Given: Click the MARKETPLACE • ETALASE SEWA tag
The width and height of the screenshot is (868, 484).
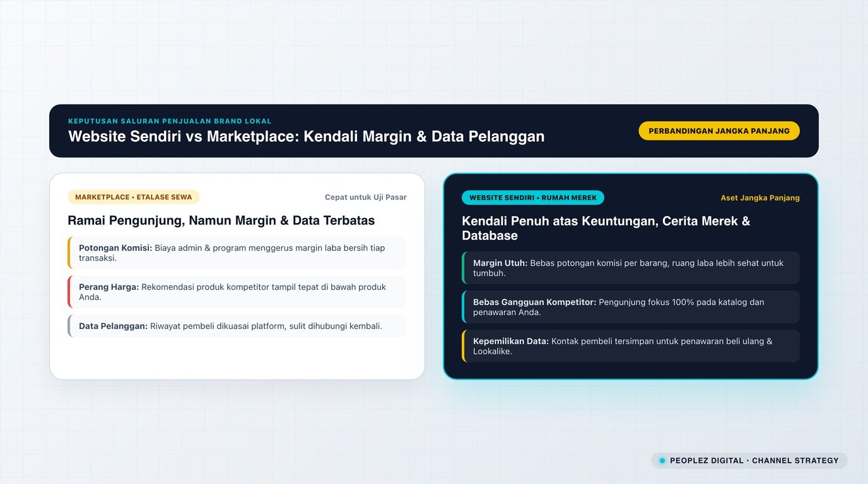Looking at the screenshot, I should [x=134, y=197].
